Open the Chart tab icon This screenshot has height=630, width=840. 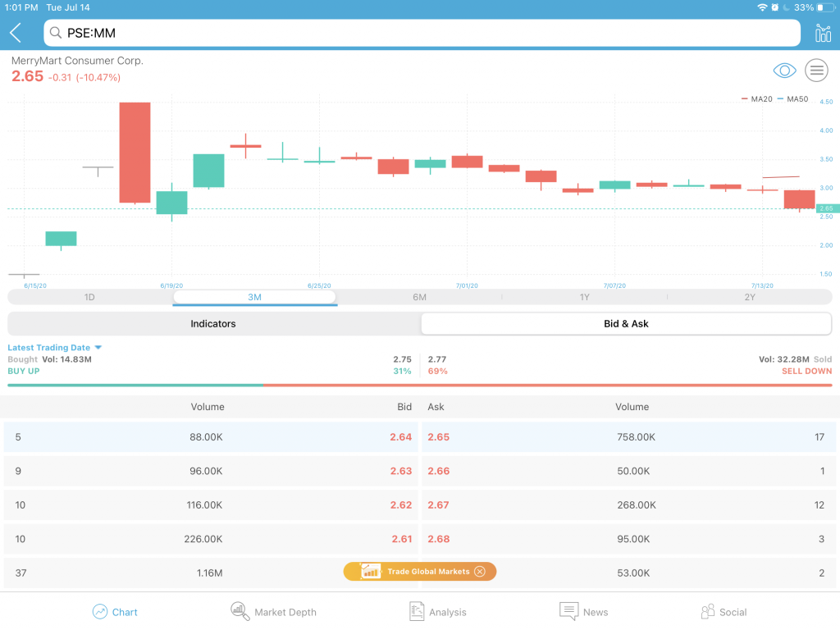[x=99, y=611]
